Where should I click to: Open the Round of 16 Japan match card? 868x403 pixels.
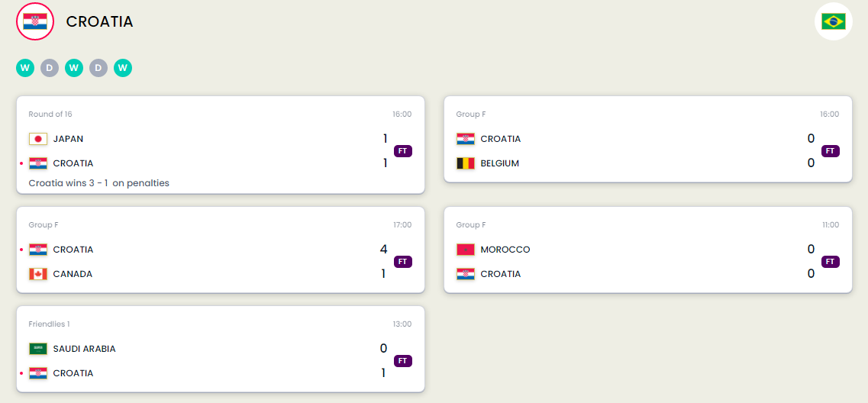coord(221,145)
